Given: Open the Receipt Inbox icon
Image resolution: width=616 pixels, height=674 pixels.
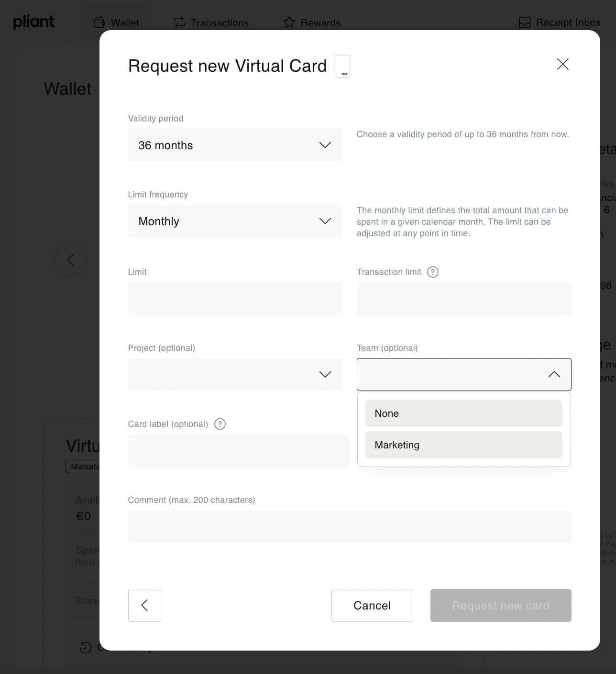Looking at the screenshot, I should (525, 22).
